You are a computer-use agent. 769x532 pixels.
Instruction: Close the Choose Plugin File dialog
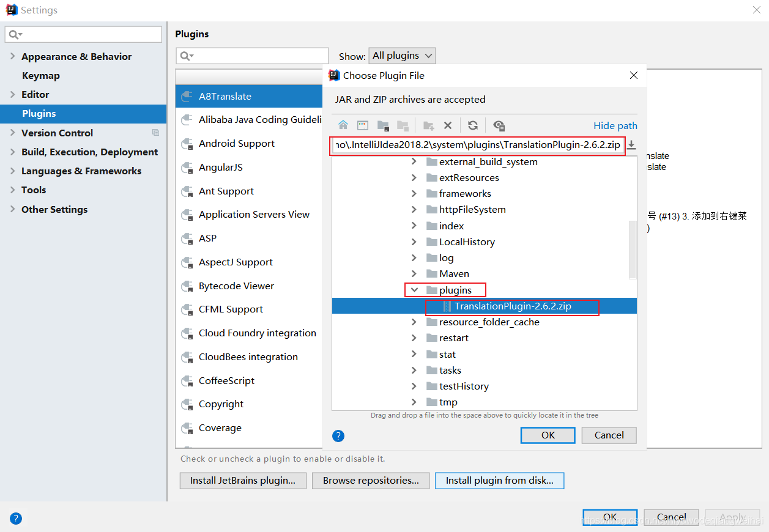pyautogui.click(x=634, y=75)
